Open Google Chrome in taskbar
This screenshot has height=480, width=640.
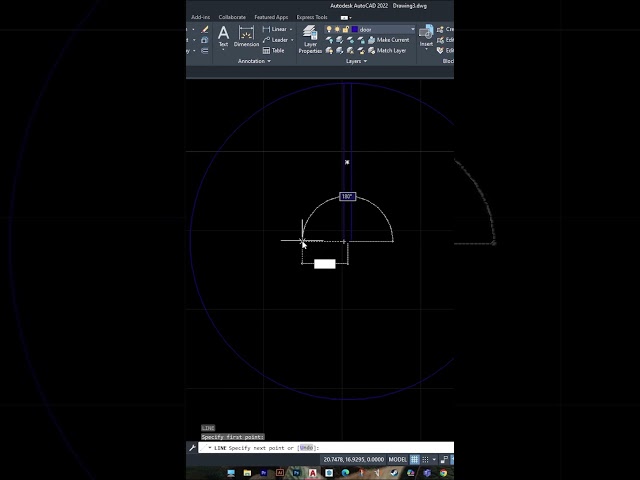(x=443, y=473)
